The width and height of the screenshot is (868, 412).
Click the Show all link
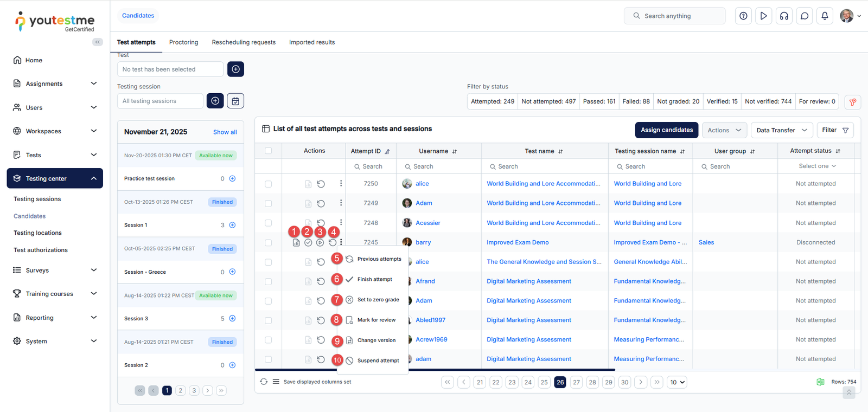point(225,132)
